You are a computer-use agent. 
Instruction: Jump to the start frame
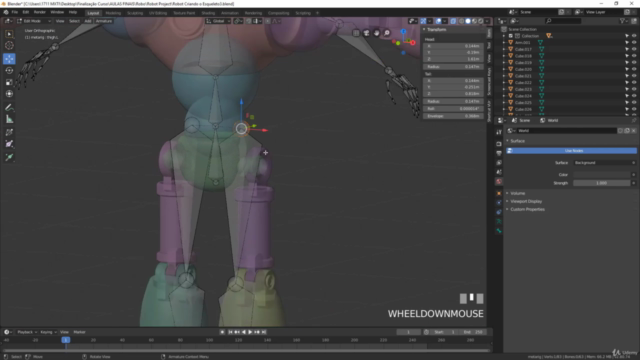[x=230, y=332]
